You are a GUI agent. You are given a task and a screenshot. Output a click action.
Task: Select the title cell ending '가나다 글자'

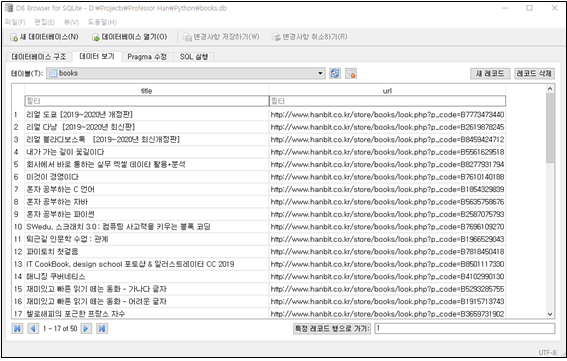(x=146, y=289)
